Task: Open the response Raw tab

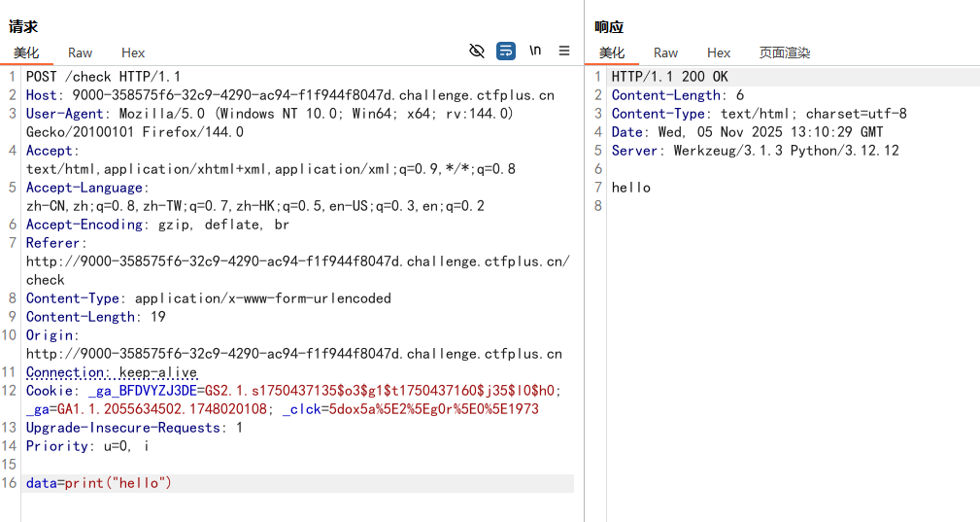Action: click(x=665, y=52)
